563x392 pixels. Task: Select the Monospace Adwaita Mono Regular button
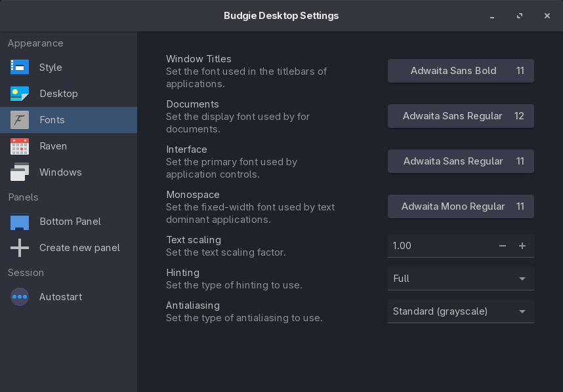pyautogui.click(x=460, y=206)
